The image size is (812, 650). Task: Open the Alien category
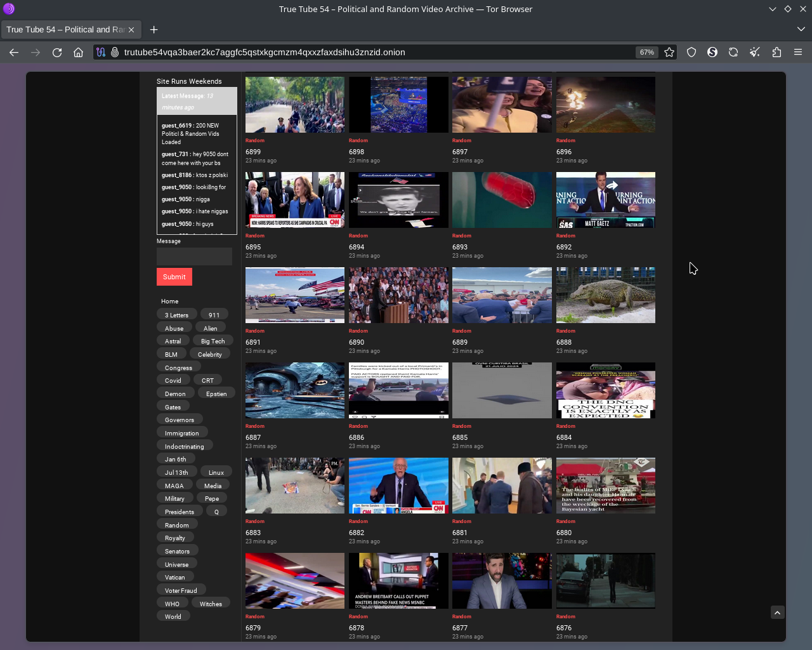pos(211,328)
